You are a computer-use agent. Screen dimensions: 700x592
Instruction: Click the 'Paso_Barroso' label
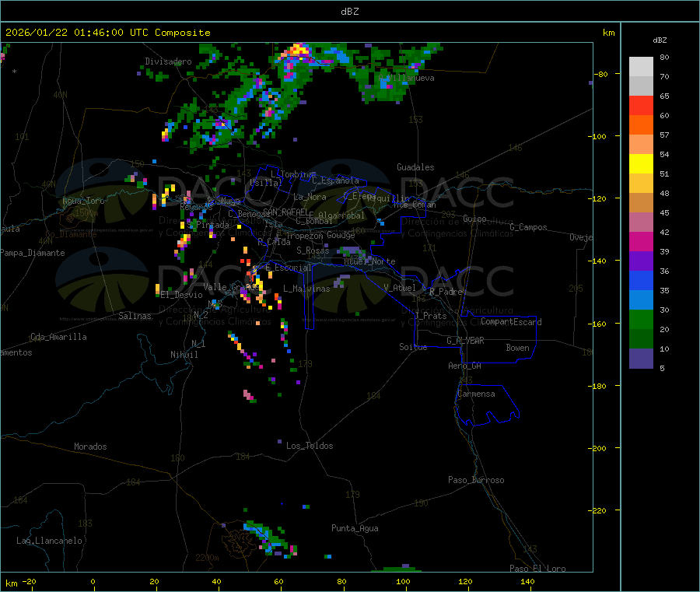point(476,480)
